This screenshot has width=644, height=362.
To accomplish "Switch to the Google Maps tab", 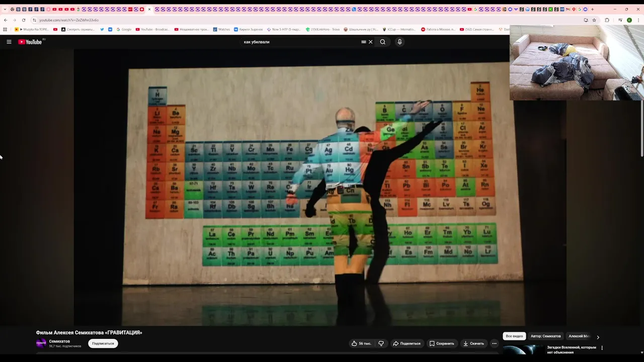I will click(x=574, y=9).
